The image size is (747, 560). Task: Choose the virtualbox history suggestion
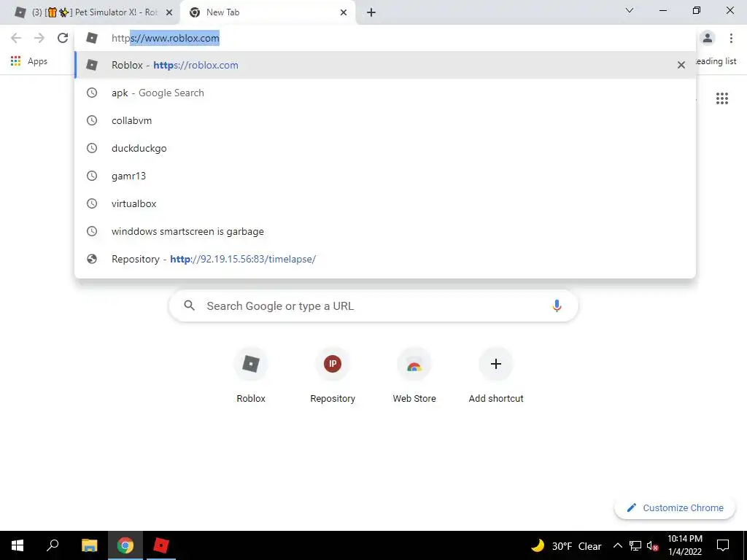[385, 203]
